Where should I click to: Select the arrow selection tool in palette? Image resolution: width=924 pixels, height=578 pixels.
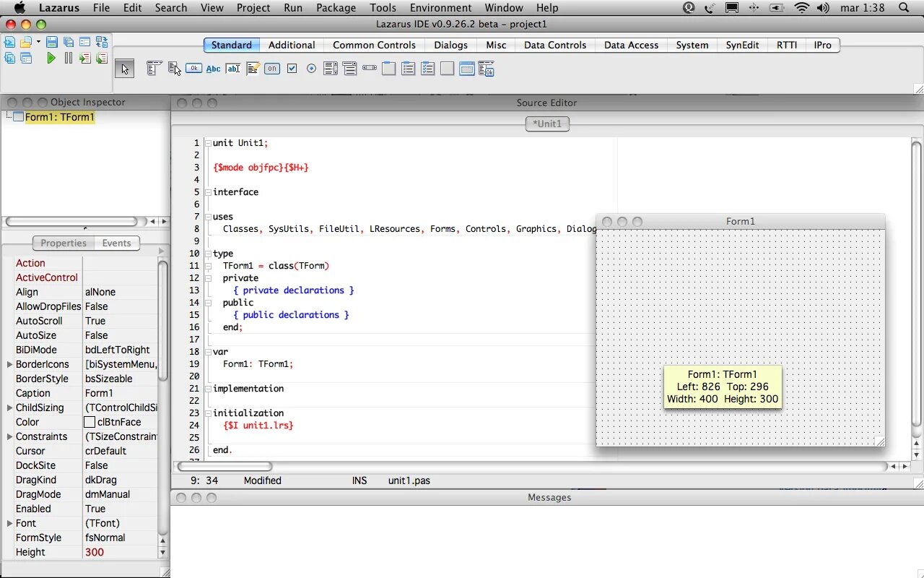click(124, 69)
